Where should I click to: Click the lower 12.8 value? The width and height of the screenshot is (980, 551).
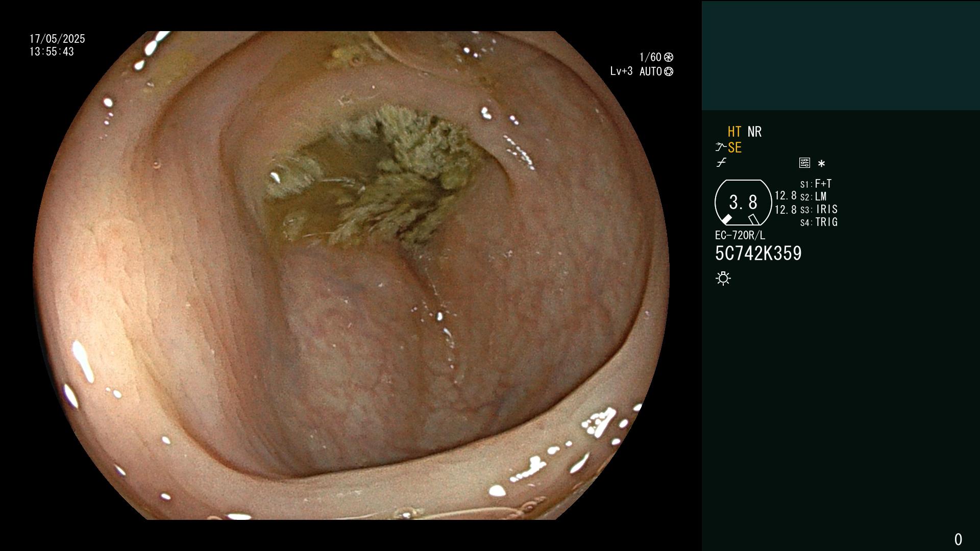786,210
